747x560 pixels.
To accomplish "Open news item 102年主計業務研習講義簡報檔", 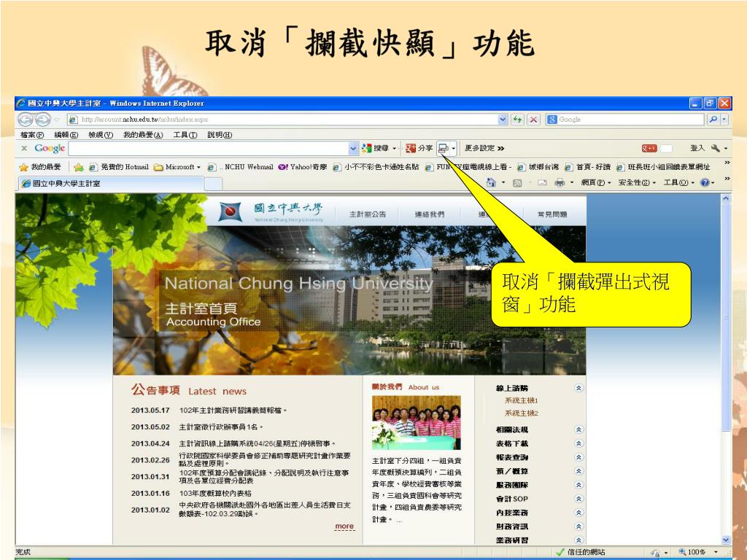I will coord(233,411).
